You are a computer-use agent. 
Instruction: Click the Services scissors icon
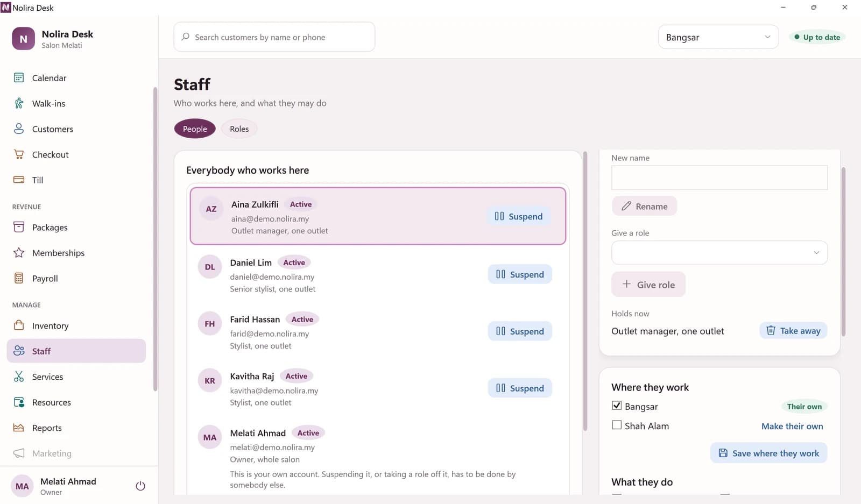tap(19, 377)
